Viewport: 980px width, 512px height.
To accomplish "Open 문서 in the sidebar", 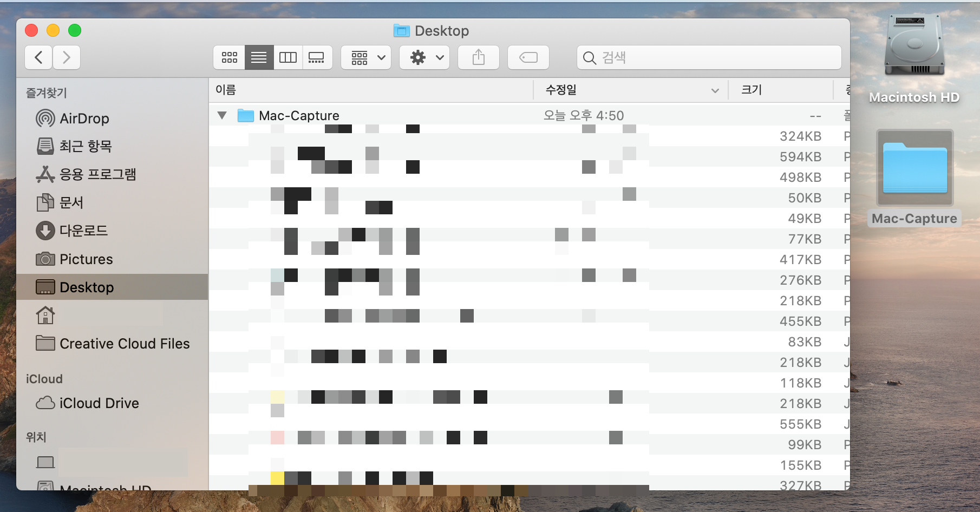I will click(x=112, y=202).
